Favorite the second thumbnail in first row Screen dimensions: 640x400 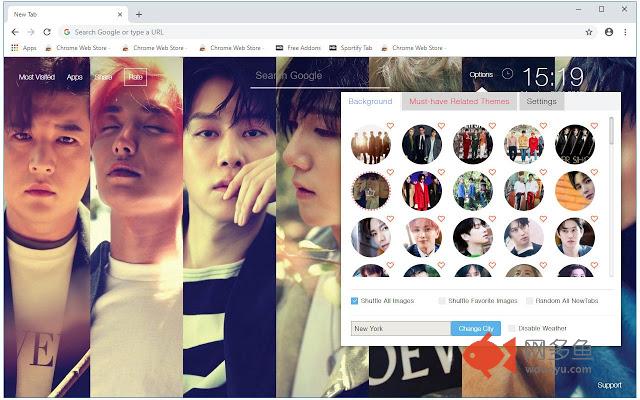(x=441, y=126)
